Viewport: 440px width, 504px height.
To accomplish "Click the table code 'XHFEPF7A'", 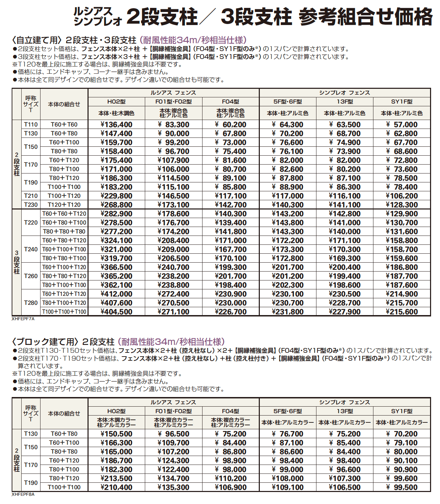I will tap(23, 319).
